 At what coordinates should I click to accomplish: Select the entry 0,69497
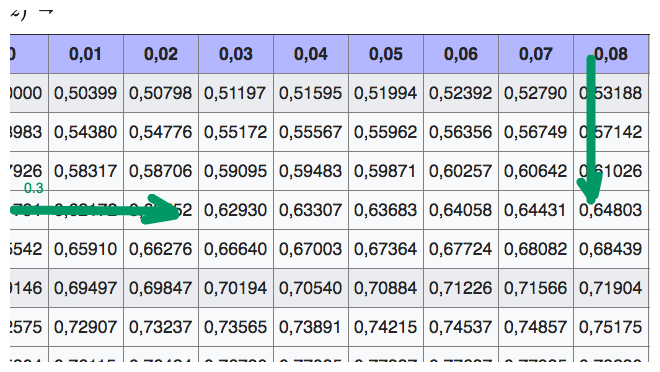[86, 288]
